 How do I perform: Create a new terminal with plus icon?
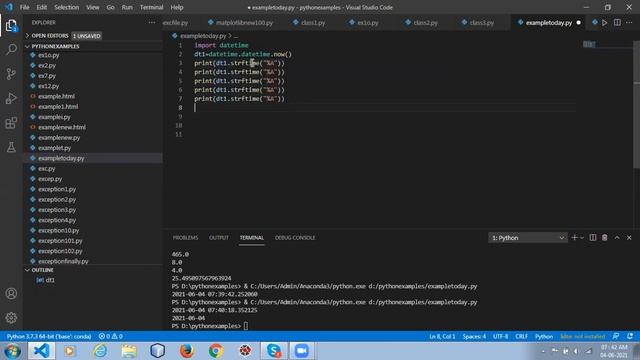click(574, 238)
